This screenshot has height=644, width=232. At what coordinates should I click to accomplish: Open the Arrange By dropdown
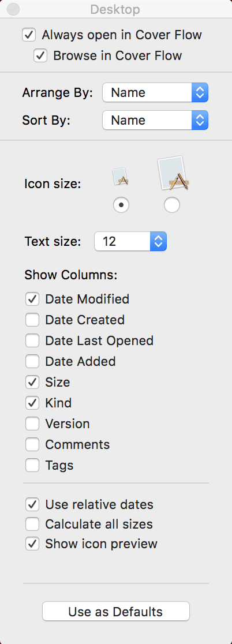point(155,92)
